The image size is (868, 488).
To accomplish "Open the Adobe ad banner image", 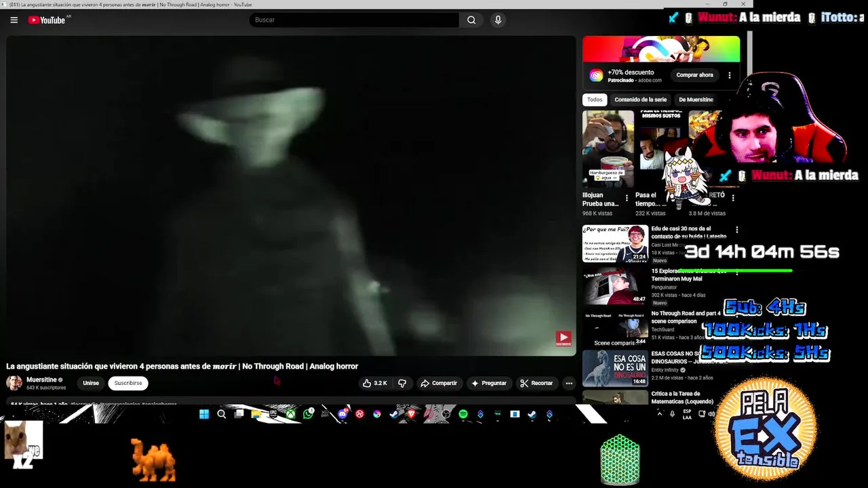I will point(661,49).
